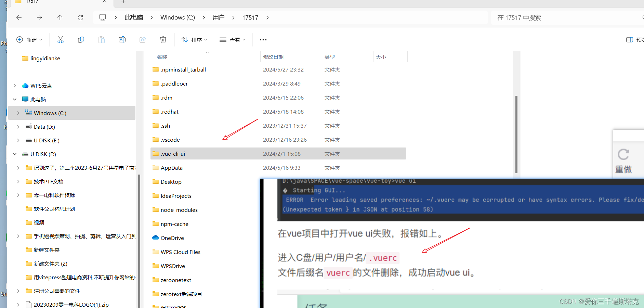The height and width of the screenshot is (308, 644).
Task: Click the Paste icon in the toolbar
Action: (x=102, y=39)
